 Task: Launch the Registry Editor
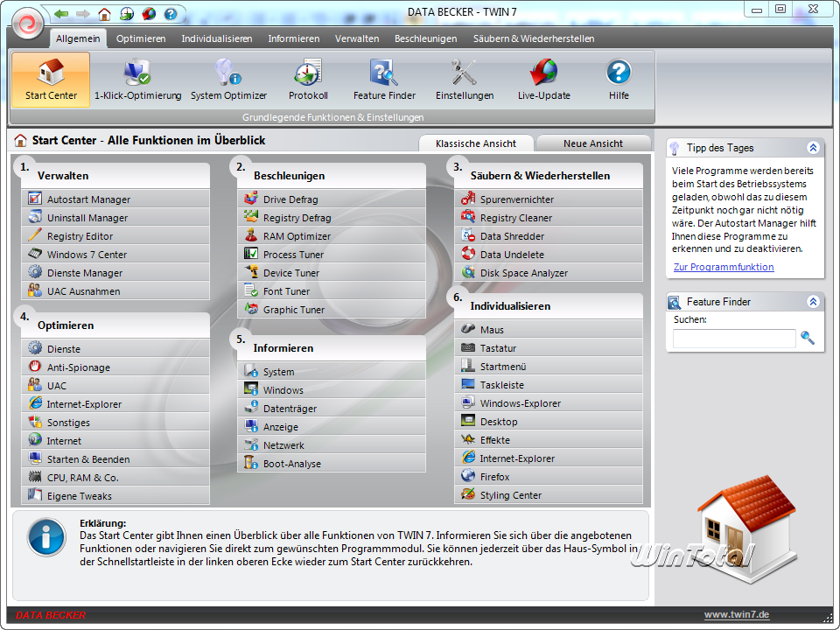tap(115, 235)
